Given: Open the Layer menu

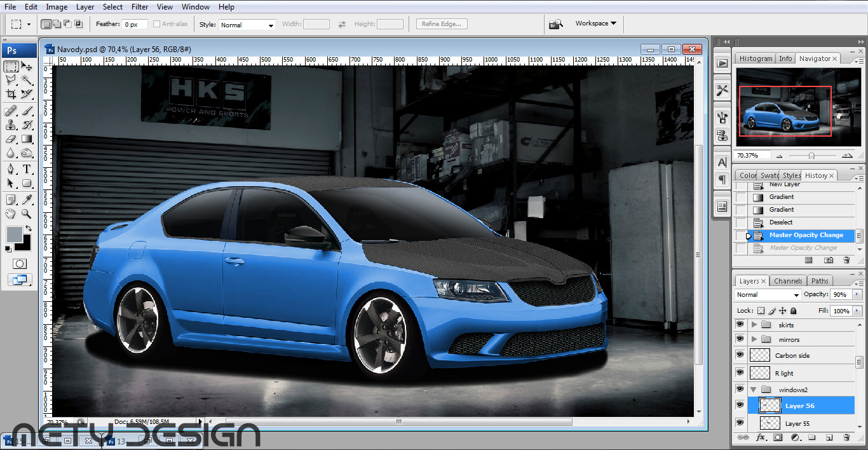Looking at the screenshot, I should point(85,7).
